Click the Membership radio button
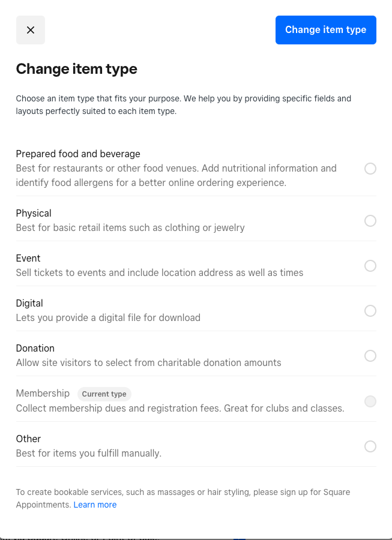 (x=370, y=401)
